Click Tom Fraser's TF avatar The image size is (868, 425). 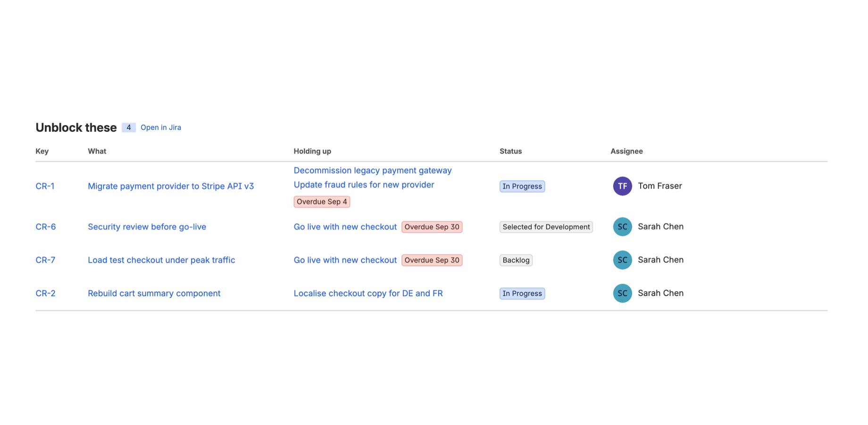(x=622, y=186)
